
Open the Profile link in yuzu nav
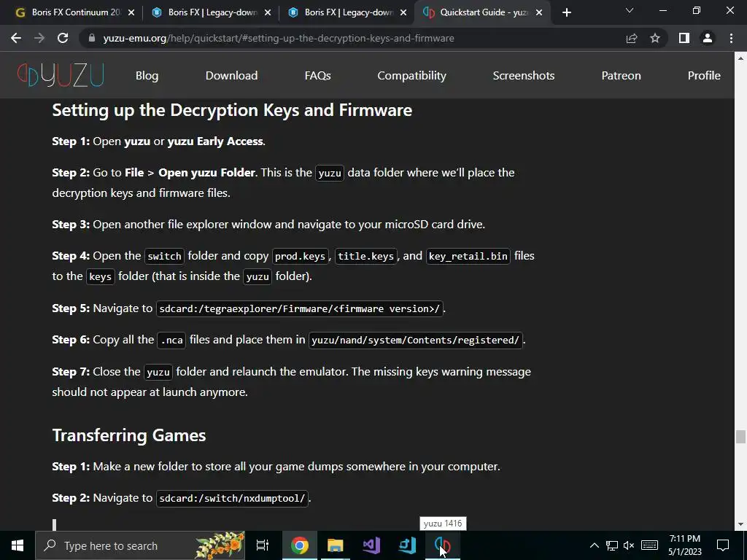tap(704, 75)
